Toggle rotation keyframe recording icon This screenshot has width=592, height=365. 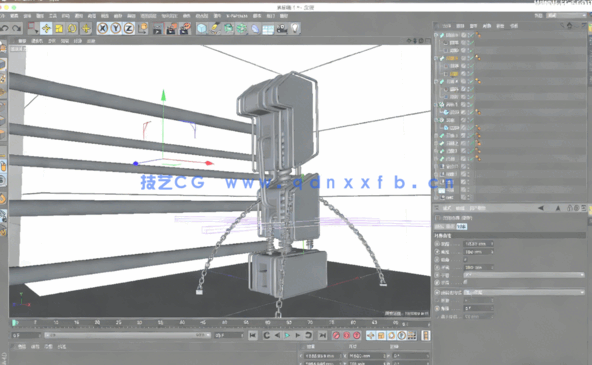click(x=391, y=335)
